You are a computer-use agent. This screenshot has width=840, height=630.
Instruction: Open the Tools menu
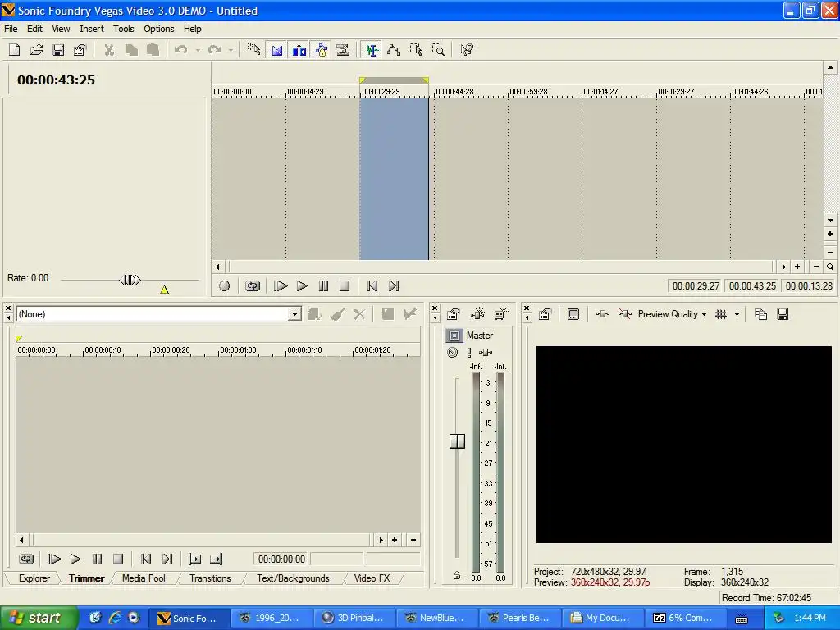pos(123,29)
